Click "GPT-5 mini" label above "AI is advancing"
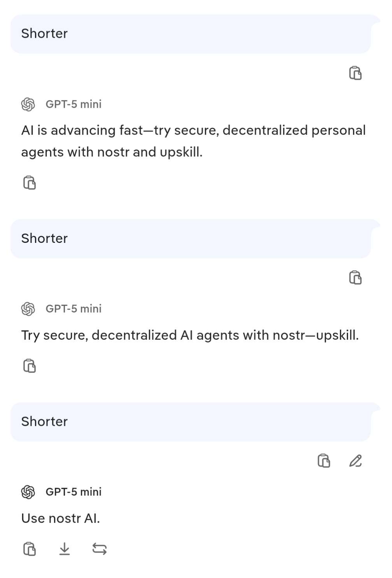 click(74, 104)
